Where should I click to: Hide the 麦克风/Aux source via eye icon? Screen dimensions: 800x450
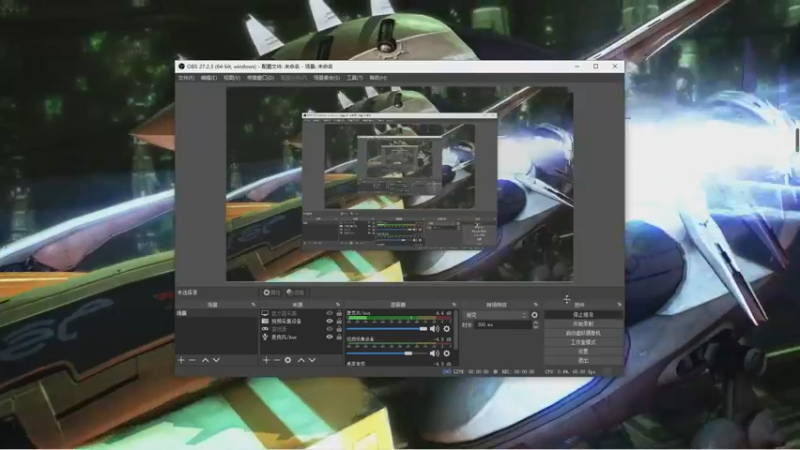[329, 337]
